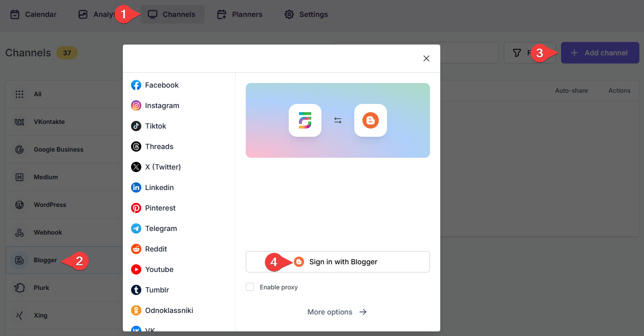Click the Settings gear icon
Screen dimensions: 644x336
(289, 14)
